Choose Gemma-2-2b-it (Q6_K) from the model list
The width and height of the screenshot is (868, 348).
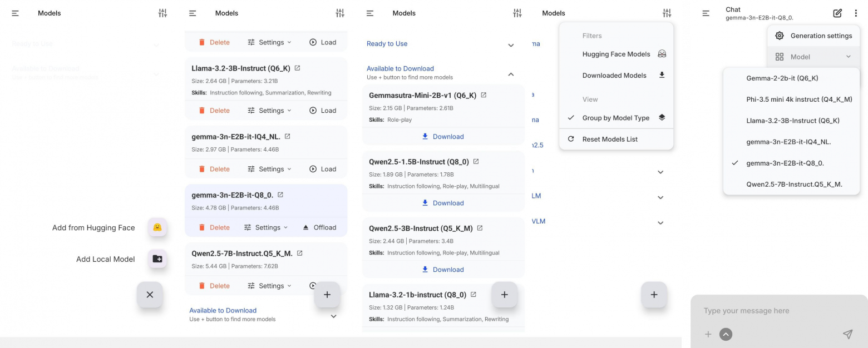(x=791, y=78)
